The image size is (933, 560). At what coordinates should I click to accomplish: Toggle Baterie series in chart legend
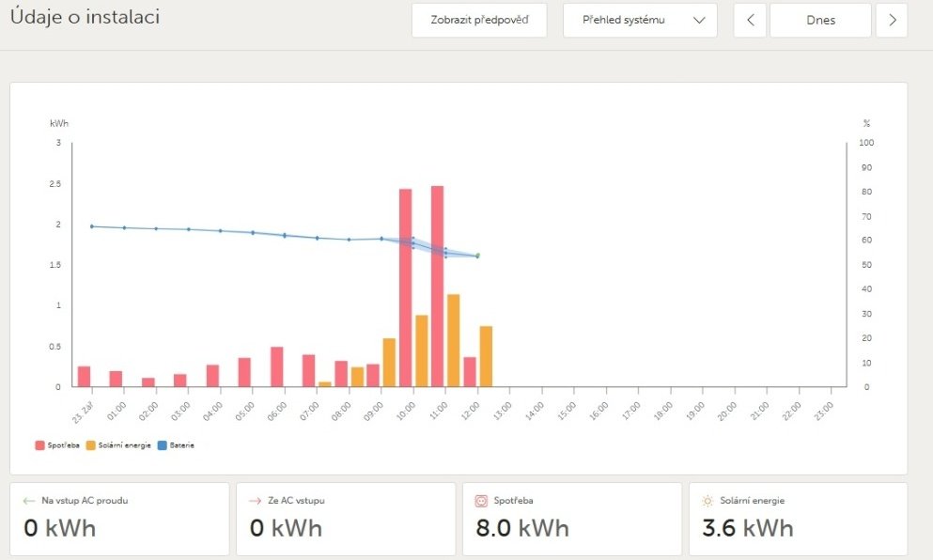point(179,444)
